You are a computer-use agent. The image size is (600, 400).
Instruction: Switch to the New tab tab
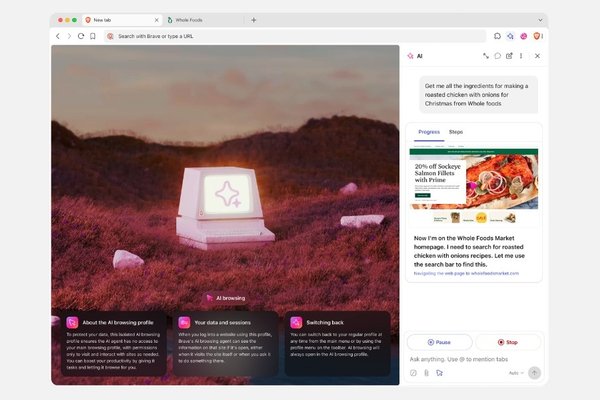122,20
